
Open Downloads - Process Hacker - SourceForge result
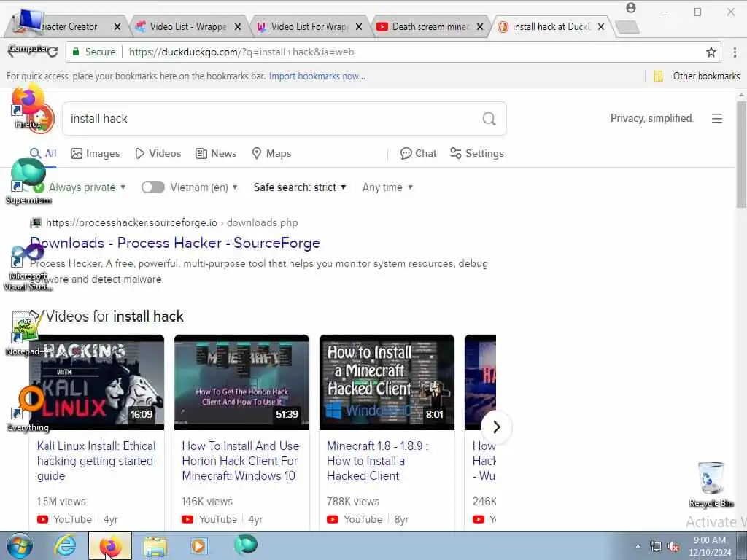pos(175,243)
